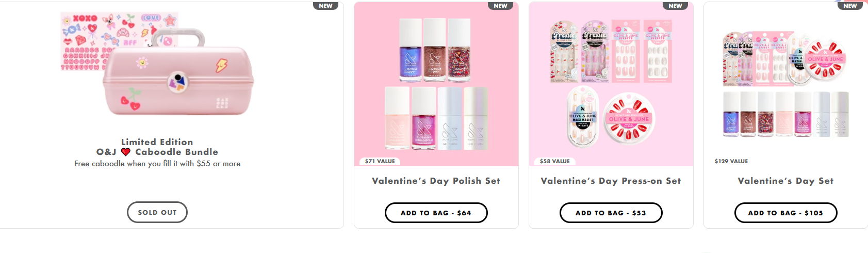This screenshot has height=253, width=868.
Task: Add Polish Set to bag for $64
Action: point(436,213)
